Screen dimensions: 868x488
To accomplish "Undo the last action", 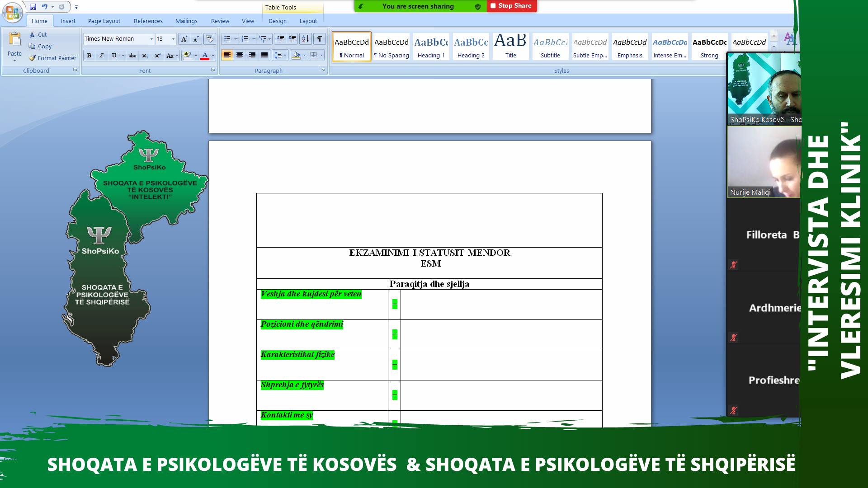I will 44,7.
